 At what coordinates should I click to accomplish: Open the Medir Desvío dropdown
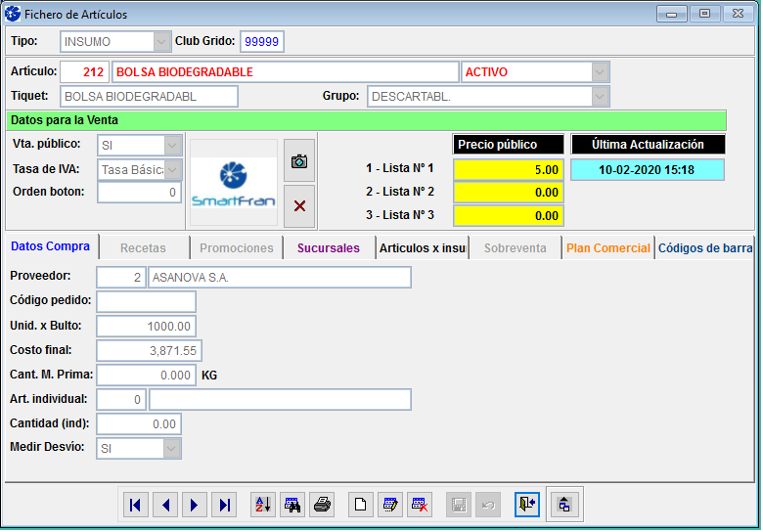pos(171,448)
